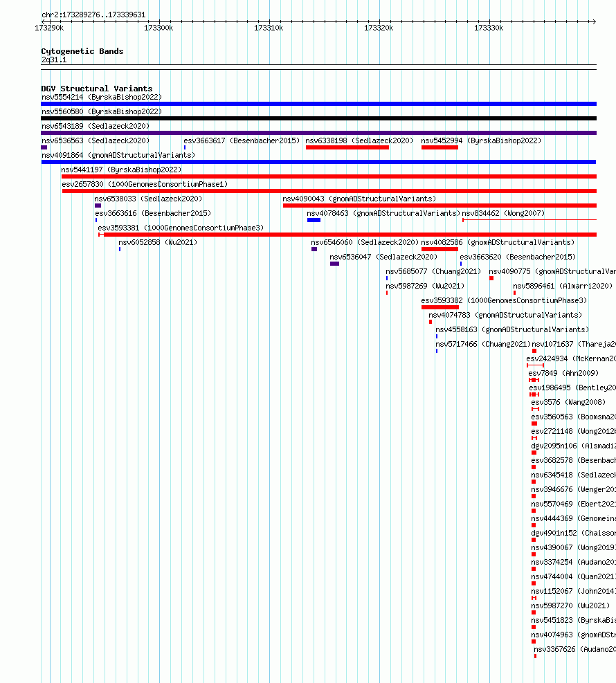Click nsv4090043 (gnomADStructuralVariants) label
Image resolution: width=616 pixels, height=683 pixels.
click(x=359, y=199)
